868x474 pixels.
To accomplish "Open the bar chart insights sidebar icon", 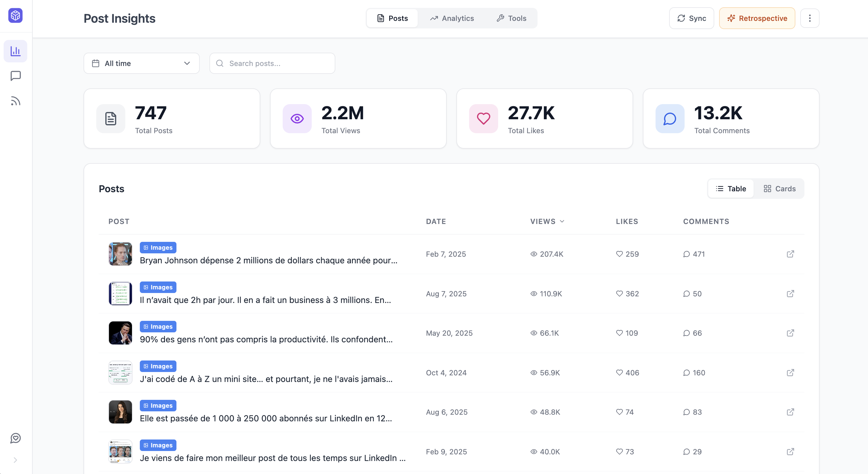I will coord(15,51).
